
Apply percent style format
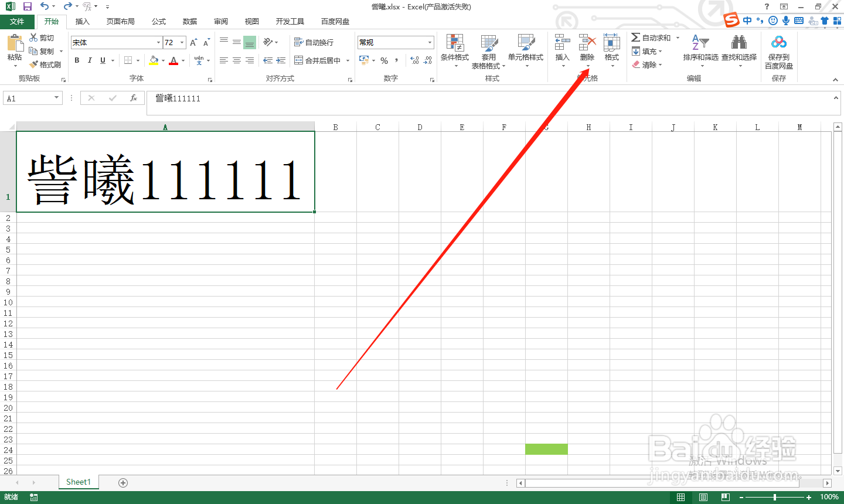pos(384,60)
